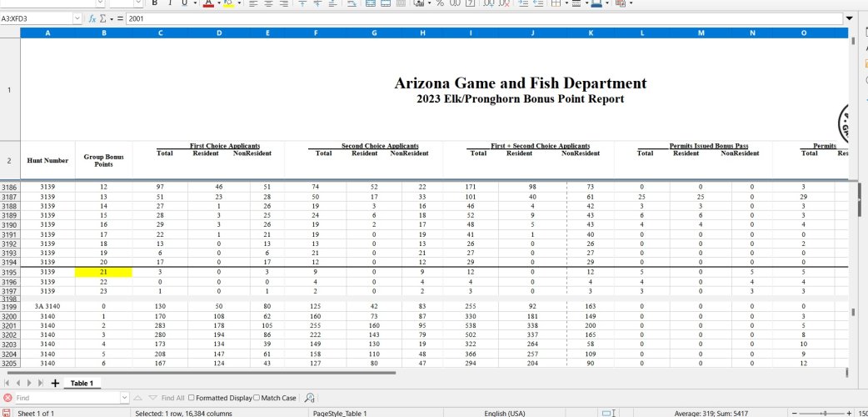This screenshot has height=417, width=868.
Task: Remove a decimal place
Action: tap(503, 3)
